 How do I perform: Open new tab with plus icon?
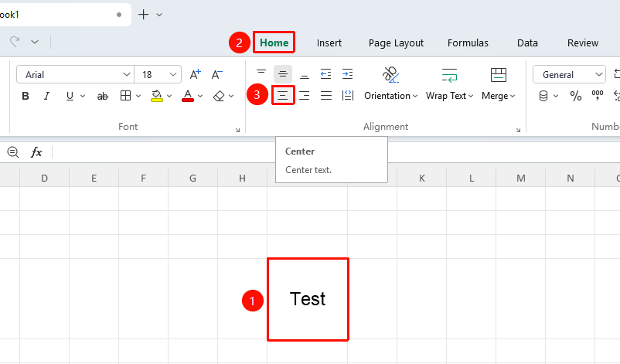point(143,15)
